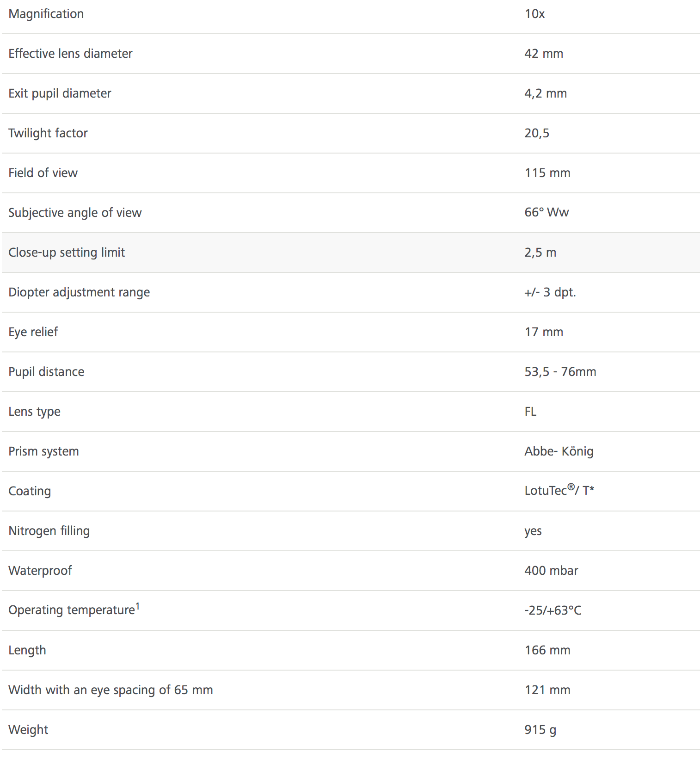Click the Diopter adjustment range label

pyautogui.click(x=79, y=292)
